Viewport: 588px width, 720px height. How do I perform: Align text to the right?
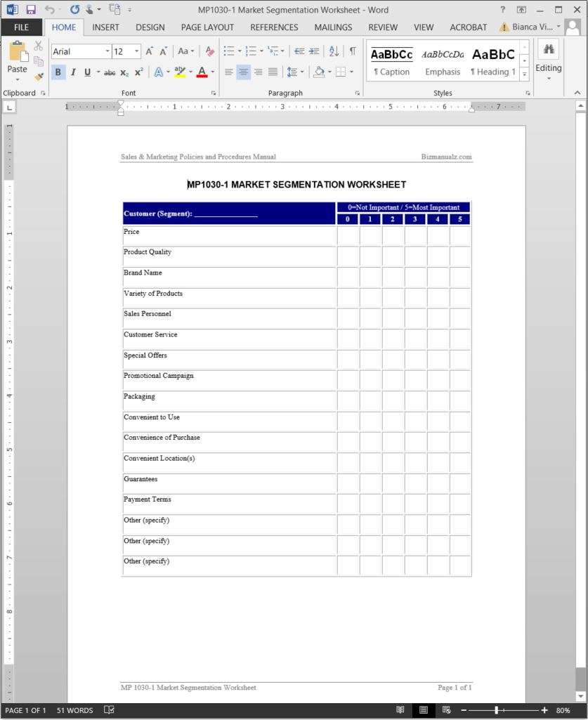pyautogui.click(x=258, y=72)
